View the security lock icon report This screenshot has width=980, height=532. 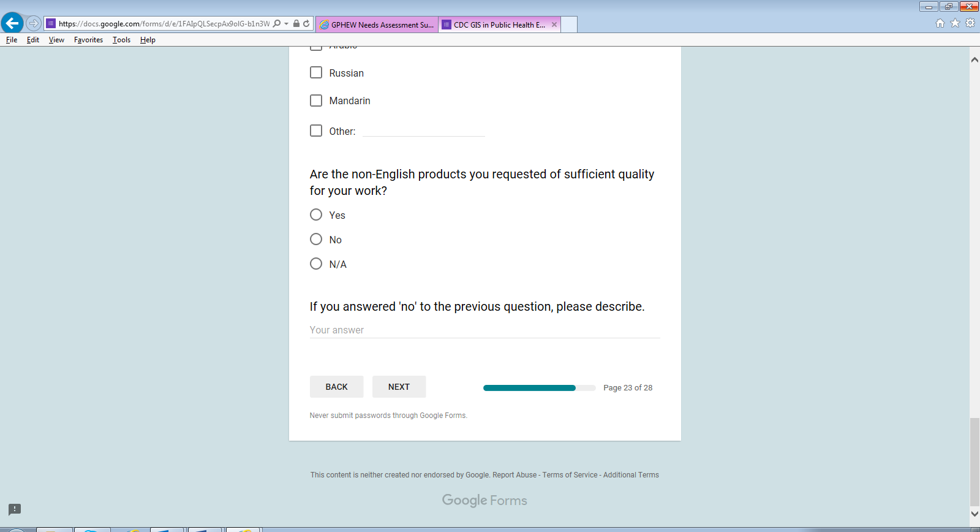click(296, 23)
